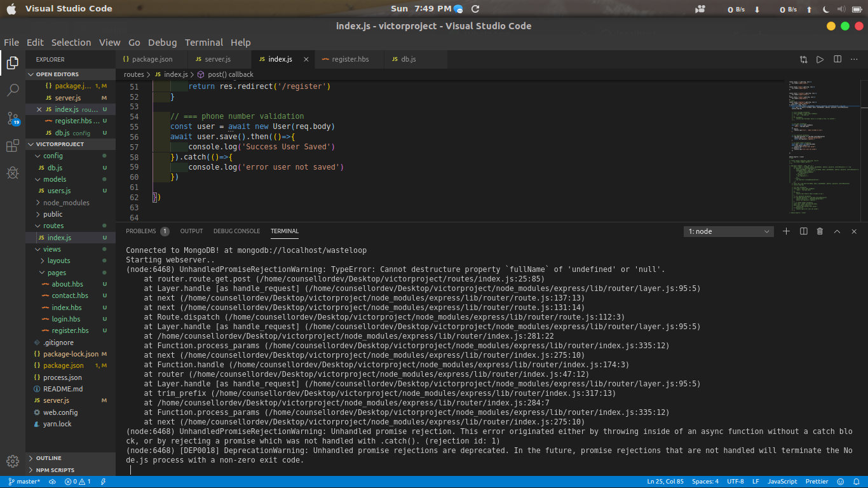The height and width of the screenshot is (488, 868).
Task: Click the smiley feedback icon in status bar
Action: pyautogui.click(x=841, y=482)
